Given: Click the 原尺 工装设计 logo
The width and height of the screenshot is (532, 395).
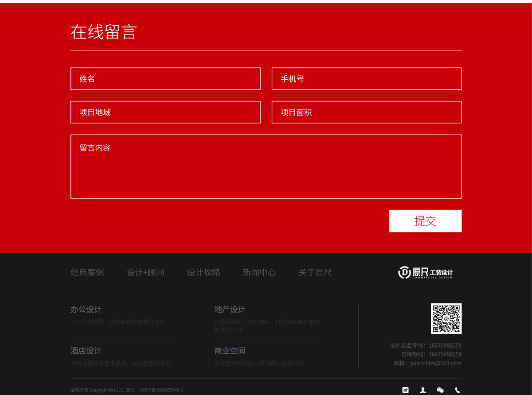Looking at the screenshot, I should tap(425, 272).
